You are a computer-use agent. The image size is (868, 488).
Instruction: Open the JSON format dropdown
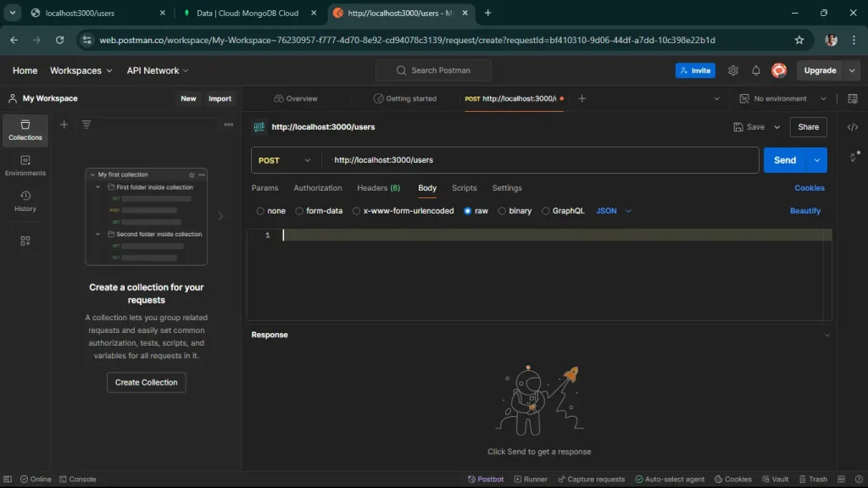pyautogui.click(x=612, y=210)
